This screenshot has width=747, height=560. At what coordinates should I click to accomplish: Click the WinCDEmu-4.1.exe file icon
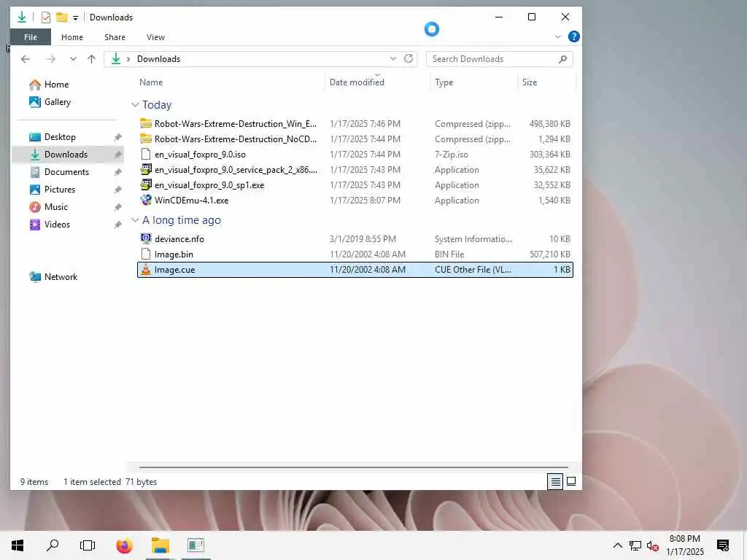point(146,201)
